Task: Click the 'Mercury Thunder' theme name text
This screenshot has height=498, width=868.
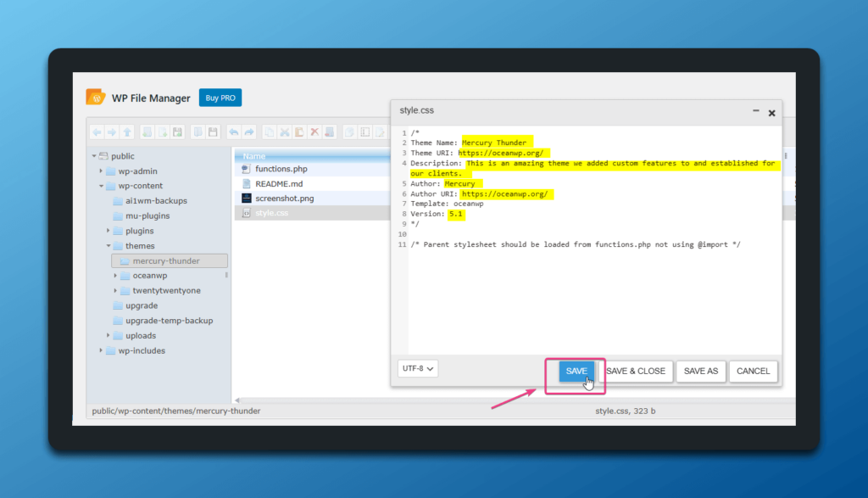Action: click(x=494, y=143)
